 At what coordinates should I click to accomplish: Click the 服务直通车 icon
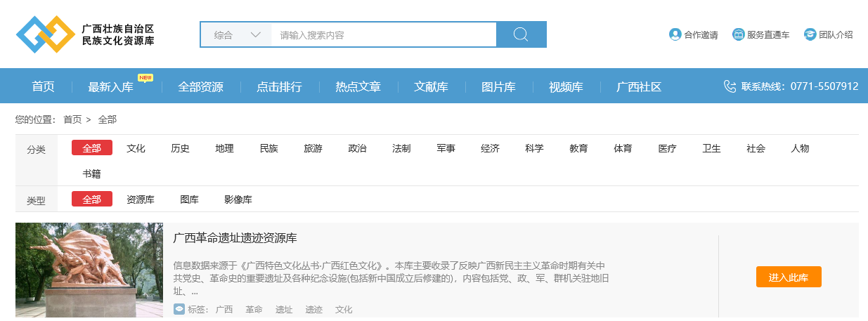[738, 34]
